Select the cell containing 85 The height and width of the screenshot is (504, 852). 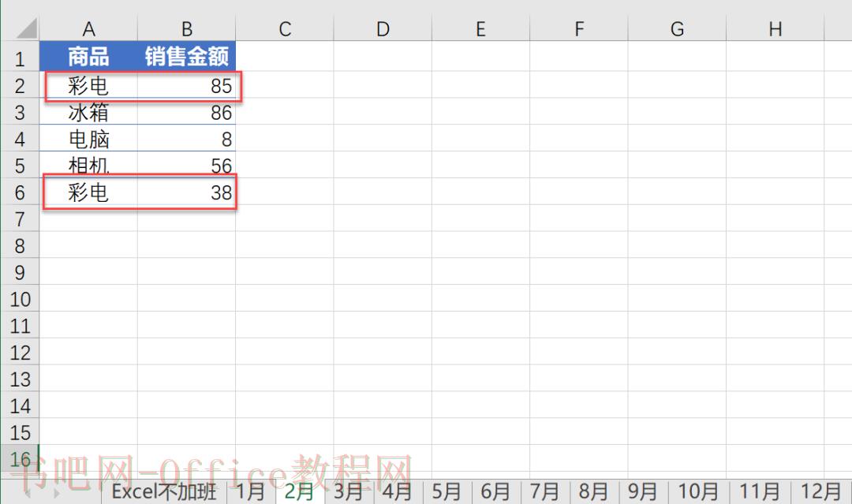186,84
